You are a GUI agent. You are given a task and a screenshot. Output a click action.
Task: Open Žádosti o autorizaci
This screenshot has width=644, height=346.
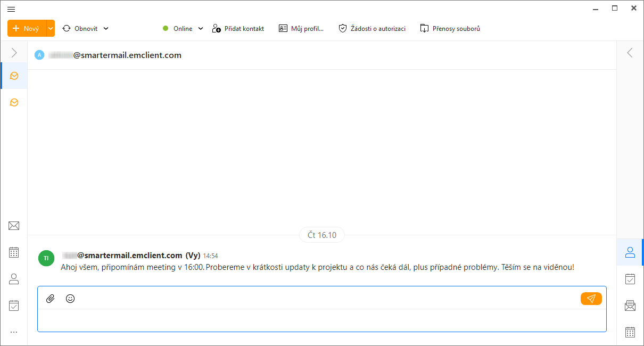point(372,29)
